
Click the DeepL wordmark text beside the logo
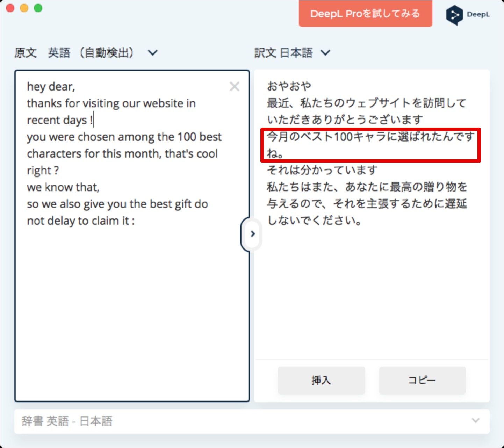click(x=478, y=15)
